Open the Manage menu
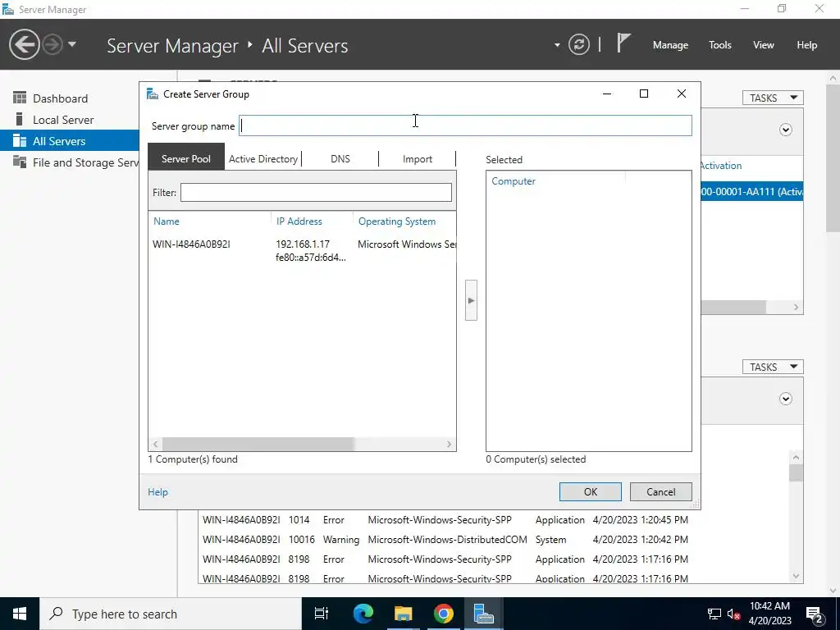This screenshot has width=840, height=630. coord(670,45)
